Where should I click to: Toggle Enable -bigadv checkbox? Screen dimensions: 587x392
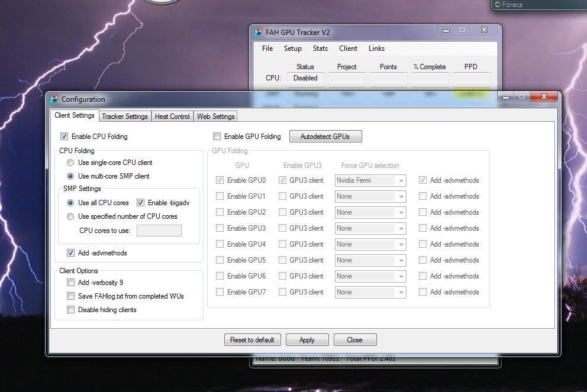tap(140, 203)
